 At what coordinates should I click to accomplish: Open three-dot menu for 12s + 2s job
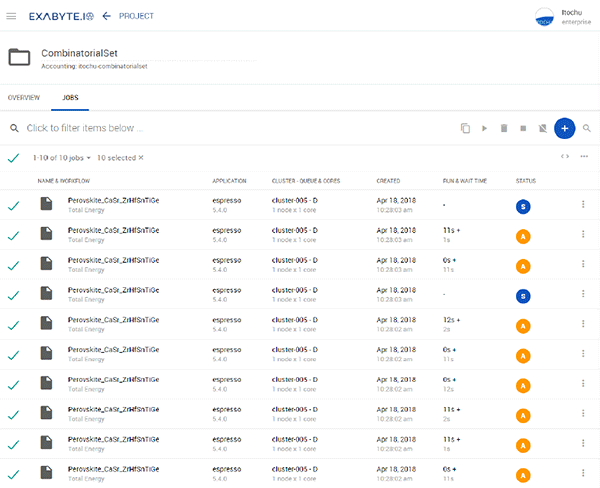coord(583,324)
